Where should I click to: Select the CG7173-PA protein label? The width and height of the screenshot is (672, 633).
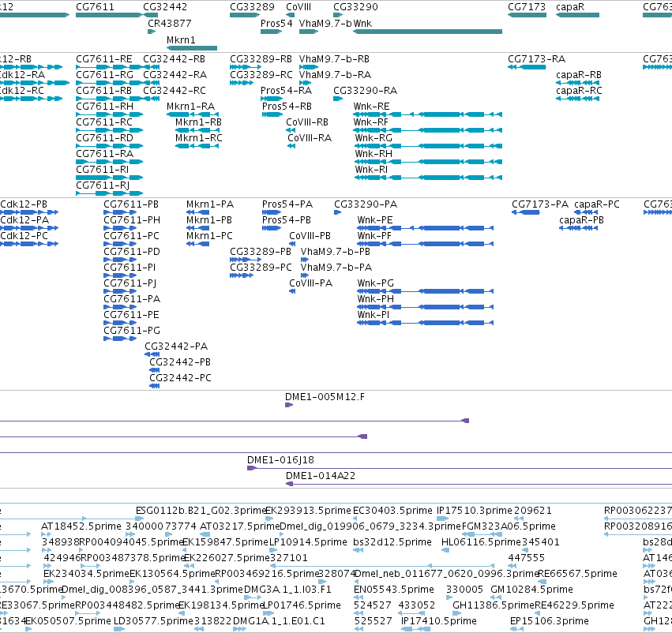[539, 204]
